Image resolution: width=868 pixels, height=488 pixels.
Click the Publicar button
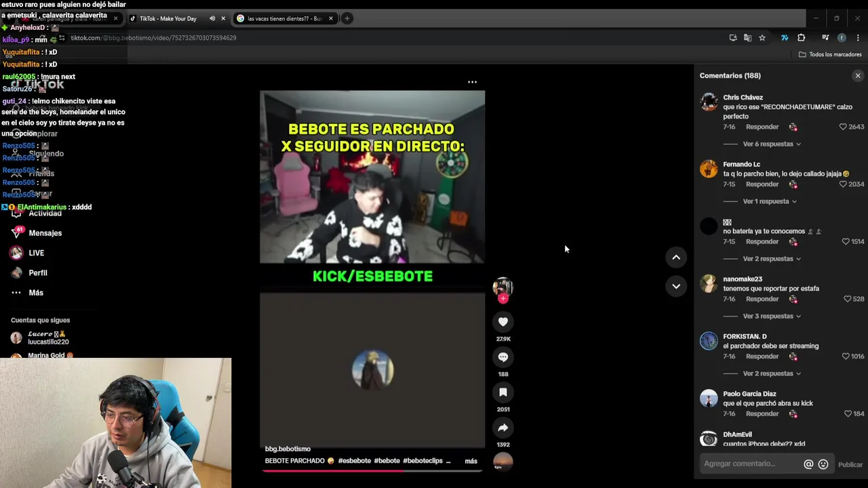[x=850, y=464]
